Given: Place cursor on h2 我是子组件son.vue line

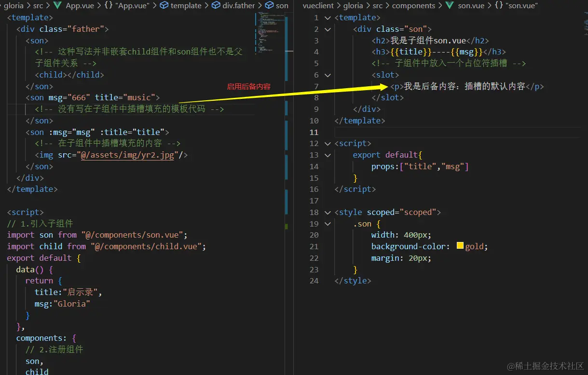Looking at the screenshot, I should tap(430, 40).
